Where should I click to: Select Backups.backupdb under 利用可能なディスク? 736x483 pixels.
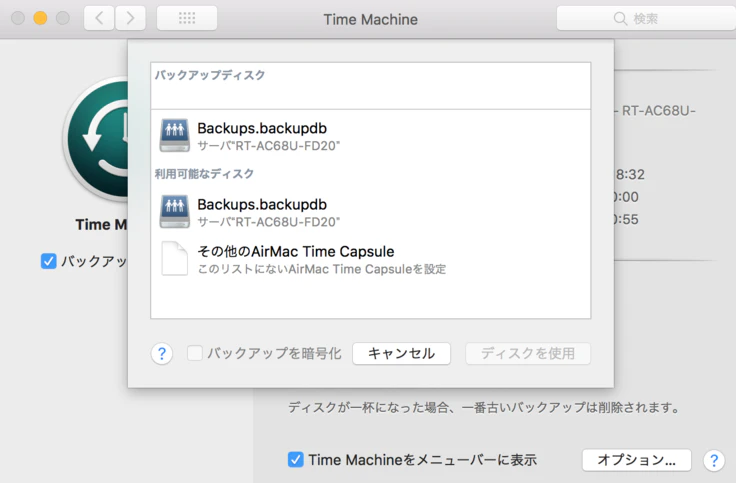tap(370, 212)
